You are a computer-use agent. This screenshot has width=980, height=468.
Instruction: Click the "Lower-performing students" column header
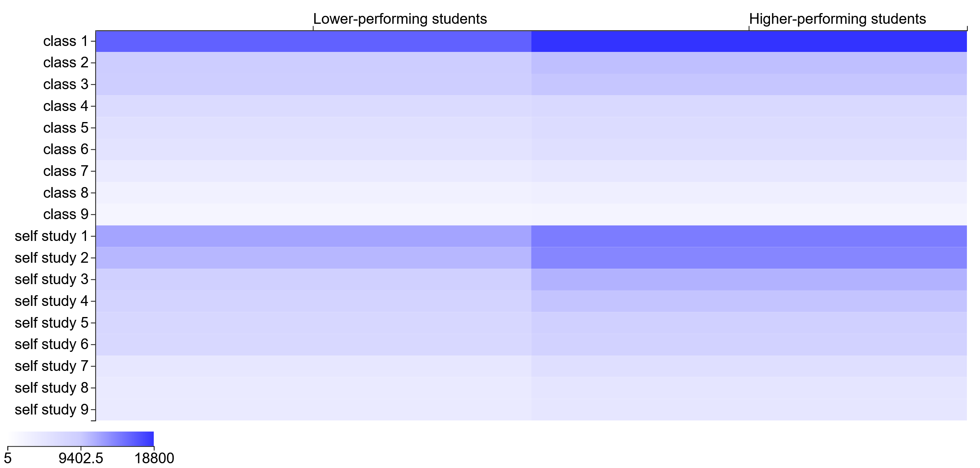pos(399,19)
